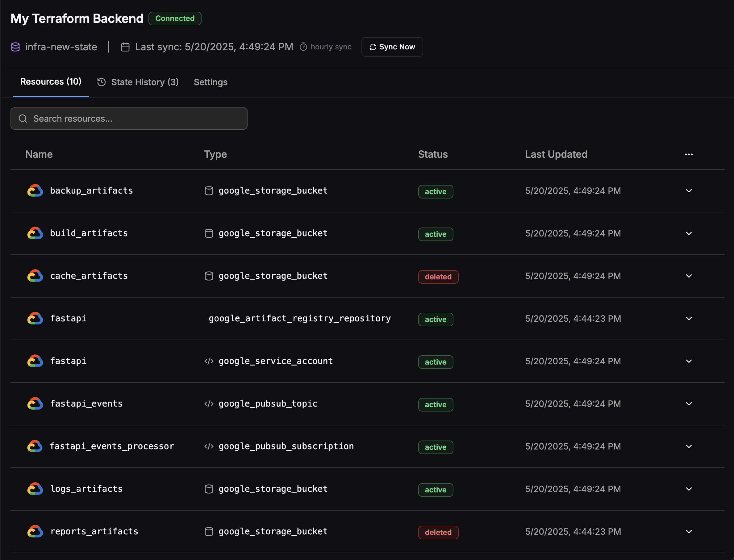
Task: Click the google_pubsub_subscription type text
Action: tap(286, 446)
